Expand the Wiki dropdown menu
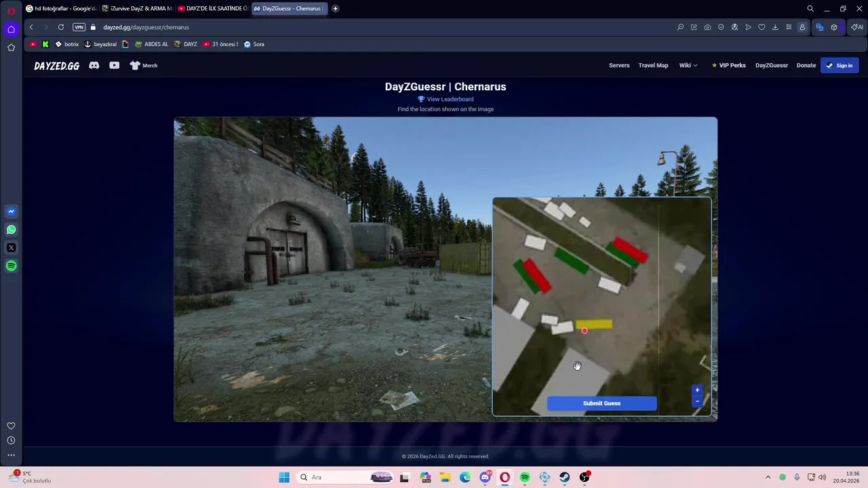The width and height of the screenshot is (868, 488). click(x=688, y=65)
